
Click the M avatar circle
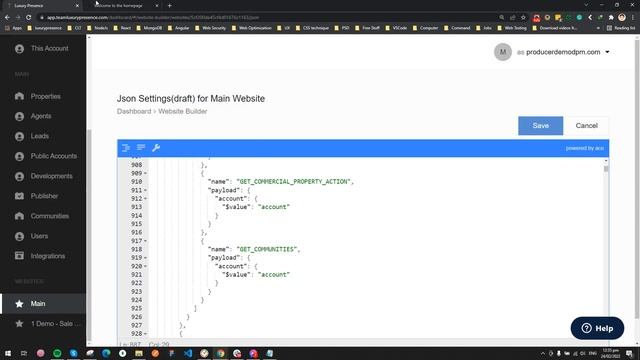coord(502,52)
